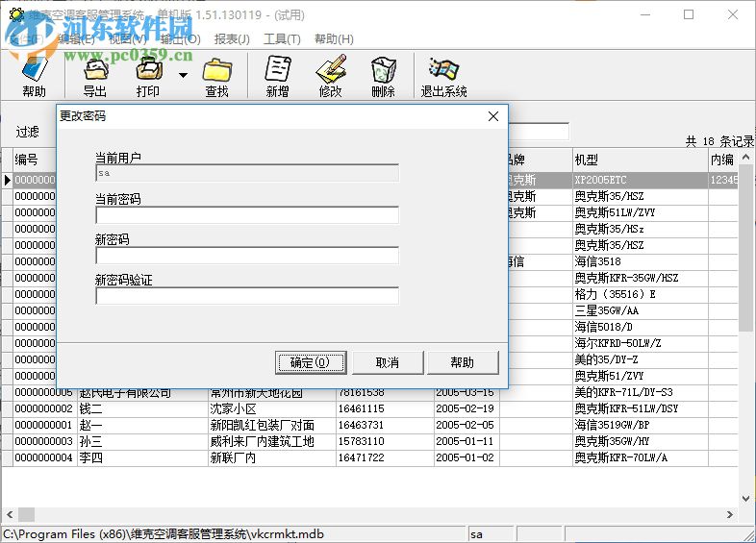Select cell 美的35/DY-Z
This screenshot has width=756, height=543.
pos(640,359)
